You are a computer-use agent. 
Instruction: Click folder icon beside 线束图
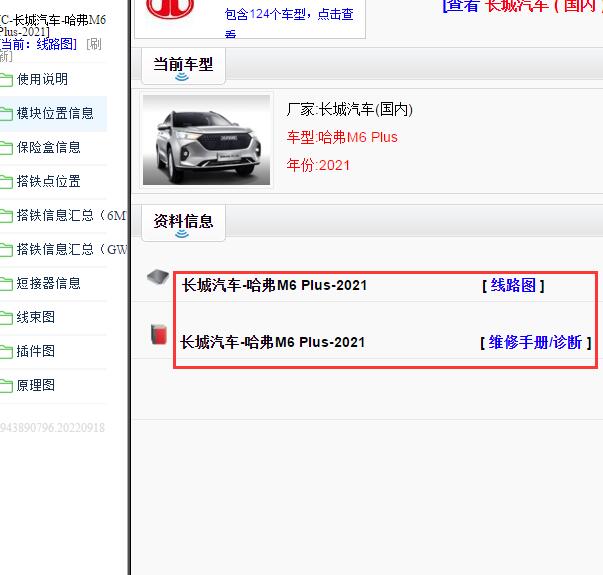coord(6,318)
